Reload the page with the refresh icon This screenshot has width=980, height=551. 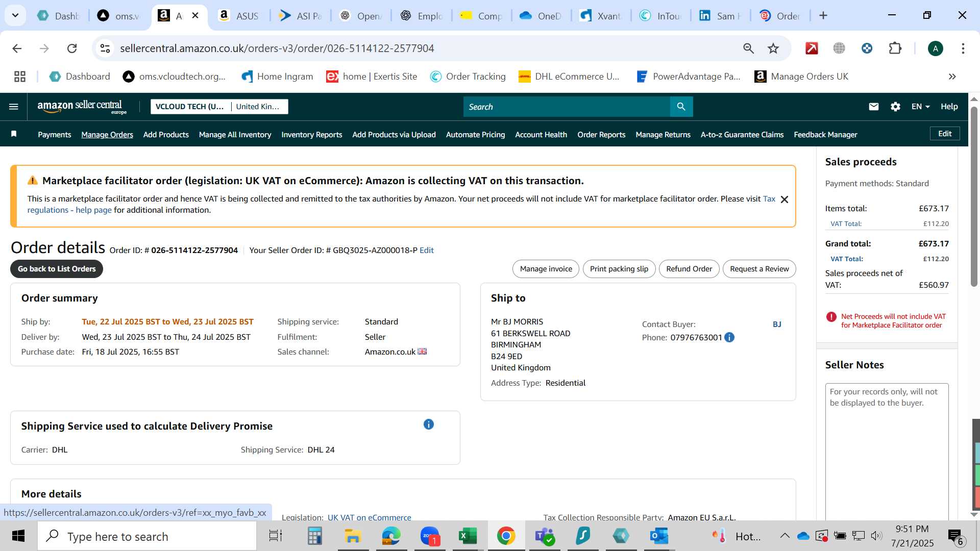coord(72,48)
